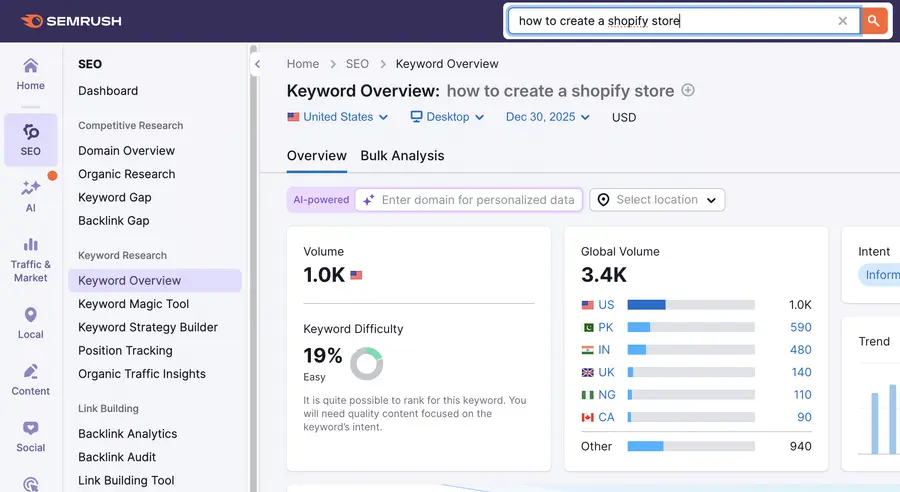Click the US volume progress bar
This screenshot has height=492, width=900.
(691, 305)
